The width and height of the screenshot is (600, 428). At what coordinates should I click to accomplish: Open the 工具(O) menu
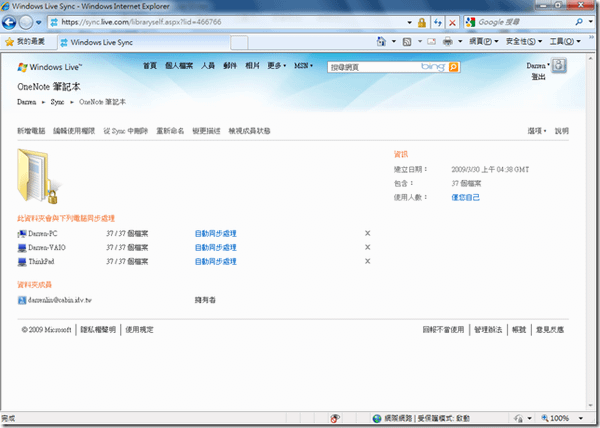click(x=565, y=41)
